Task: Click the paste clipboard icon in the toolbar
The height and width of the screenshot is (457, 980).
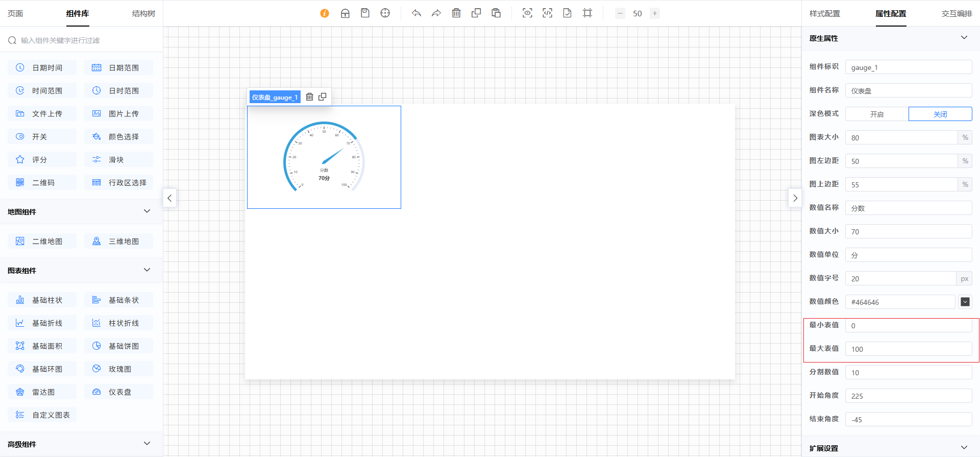Action: click(x=496, y=13)
